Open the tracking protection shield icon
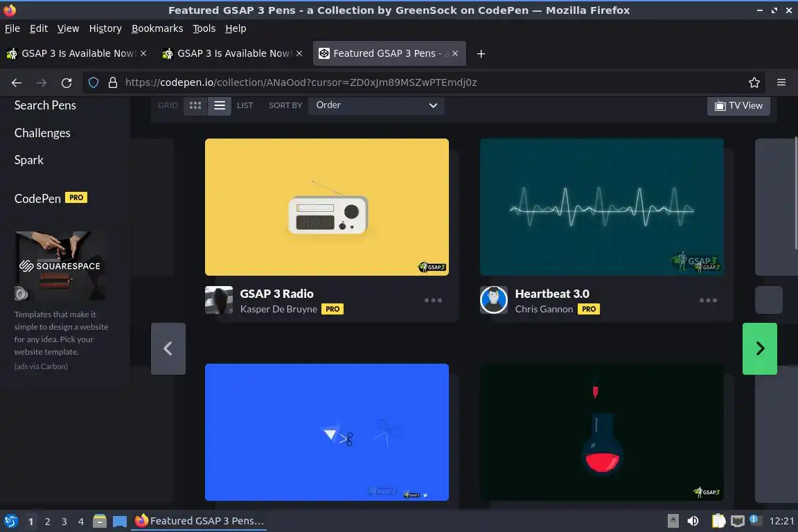 point(94,82)
